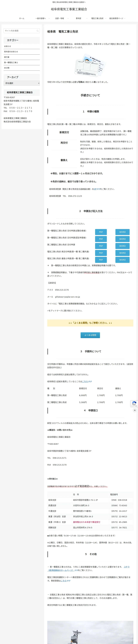Click the 岐阜支部 table row label

(x=52, y=500)
